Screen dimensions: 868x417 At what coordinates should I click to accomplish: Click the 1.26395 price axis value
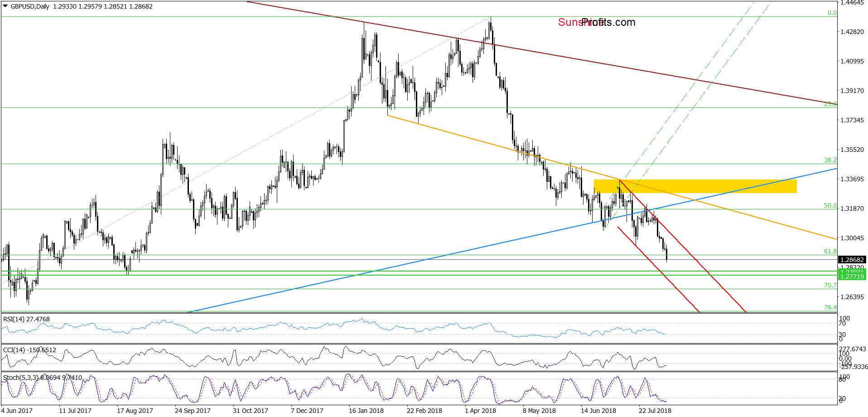tap(852, 297)
